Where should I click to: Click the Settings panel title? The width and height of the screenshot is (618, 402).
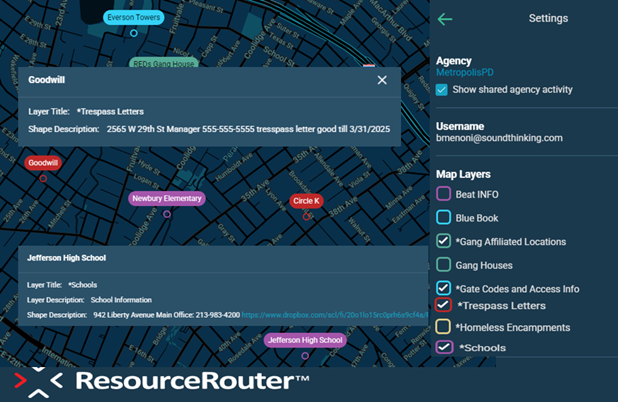coord(548,18)
